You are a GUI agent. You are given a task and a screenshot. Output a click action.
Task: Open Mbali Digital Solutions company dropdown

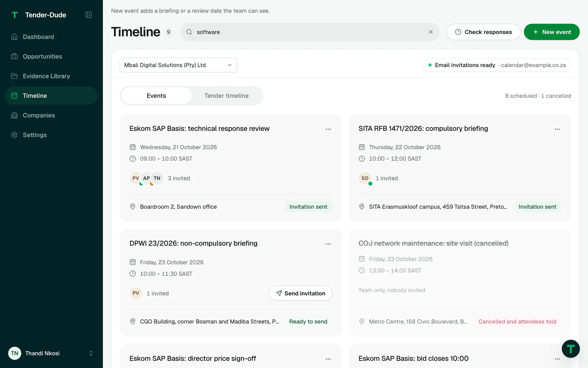pos(178,65)
